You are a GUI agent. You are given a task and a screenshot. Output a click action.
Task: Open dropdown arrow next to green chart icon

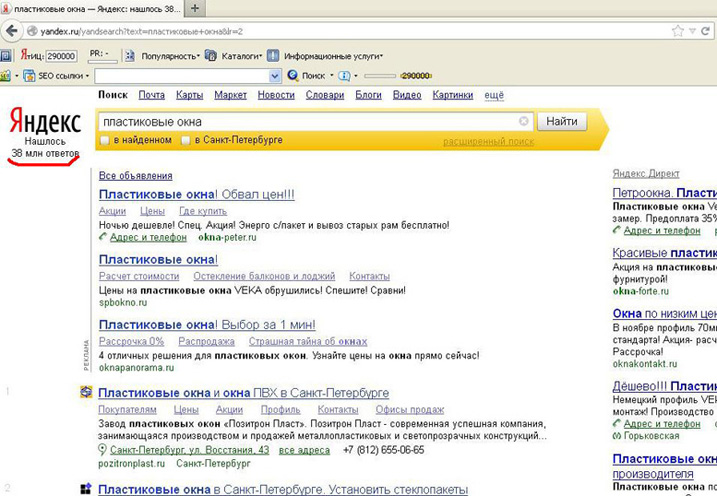coord(16,76)
